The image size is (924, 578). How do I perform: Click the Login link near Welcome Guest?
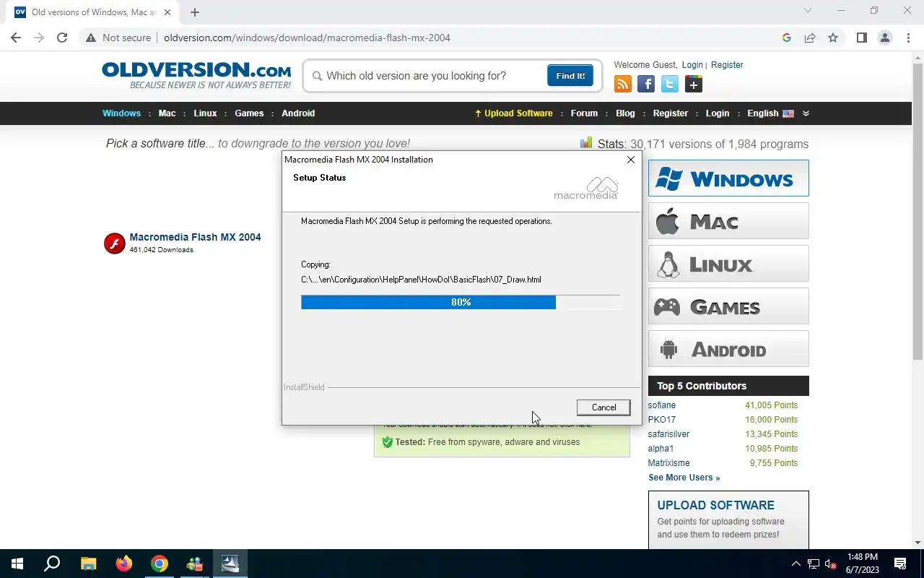tap(692, 65)
